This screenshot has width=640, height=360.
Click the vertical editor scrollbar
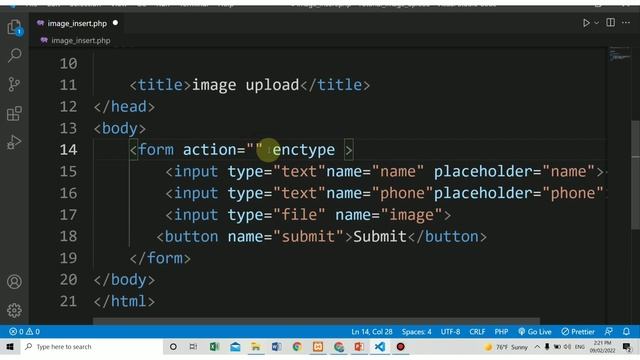point(636,176)
